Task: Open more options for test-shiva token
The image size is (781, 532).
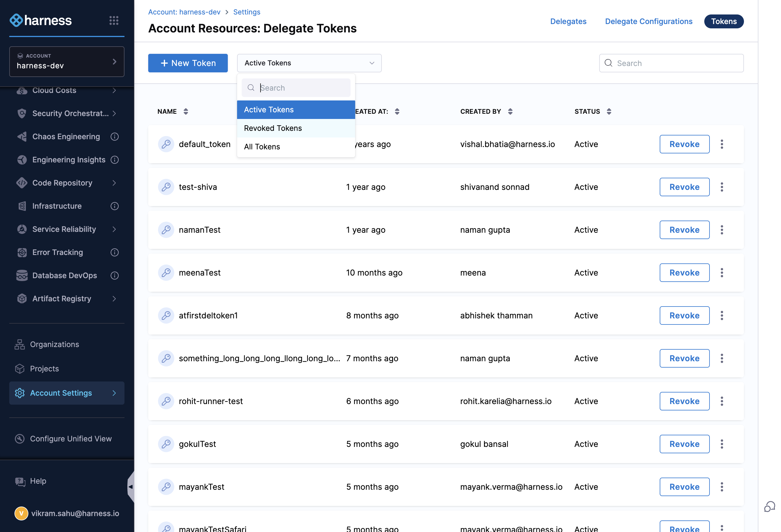Action: pyautogui.click(x=722, y=187)
